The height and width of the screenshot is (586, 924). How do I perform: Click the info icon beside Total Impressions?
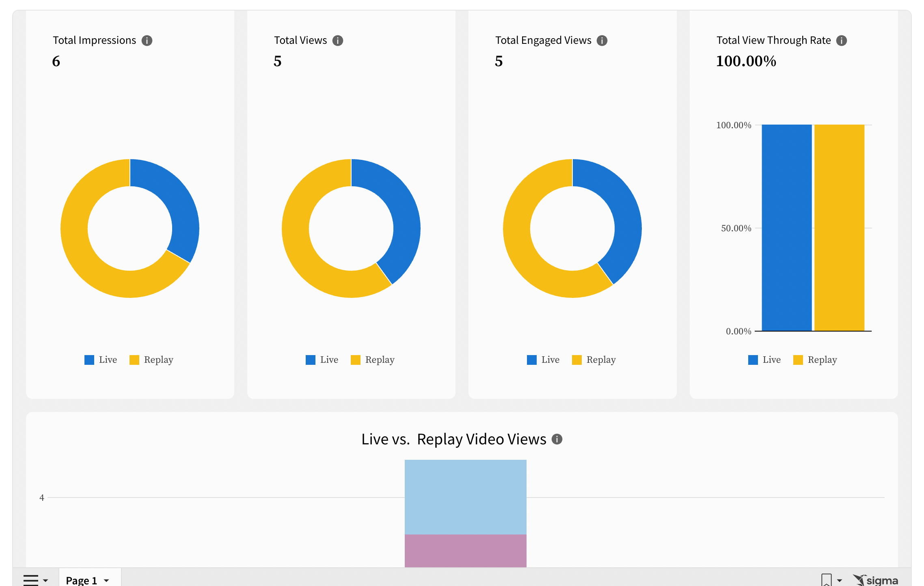(x=148, y=40)
